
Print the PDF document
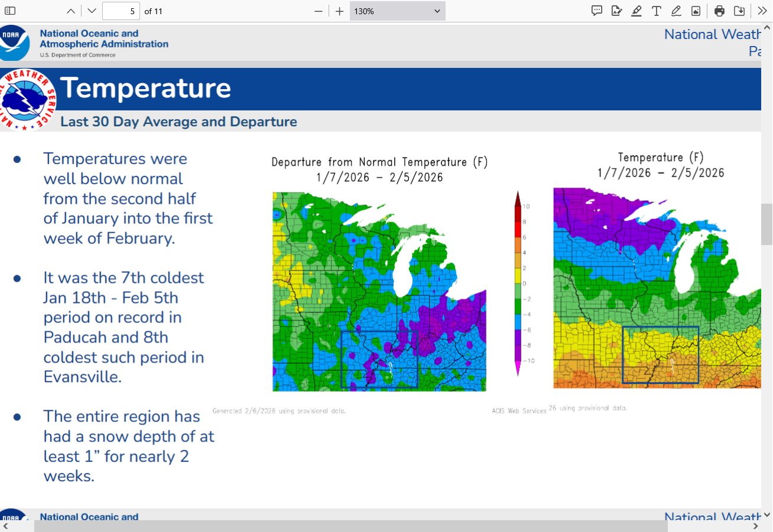(x=719, y=11)
